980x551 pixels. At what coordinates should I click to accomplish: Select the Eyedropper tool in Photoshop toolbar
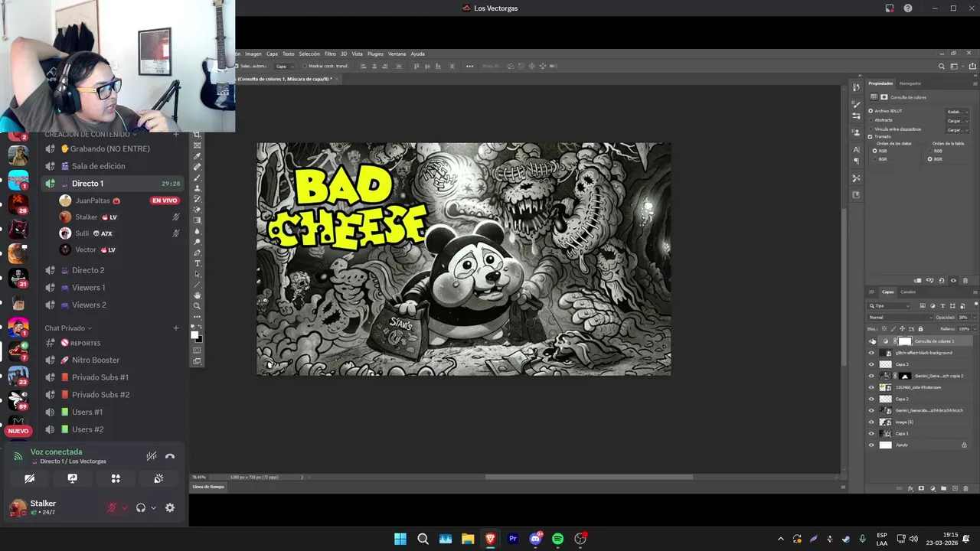click(x=198, y=155)
